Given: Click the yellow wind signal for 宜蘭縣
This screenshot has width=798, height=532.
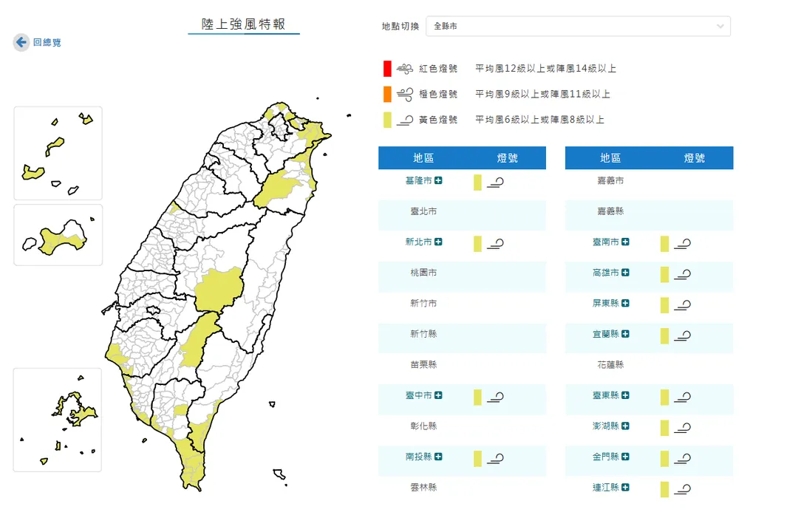Looking at the screenshot, I should point(675,335).
